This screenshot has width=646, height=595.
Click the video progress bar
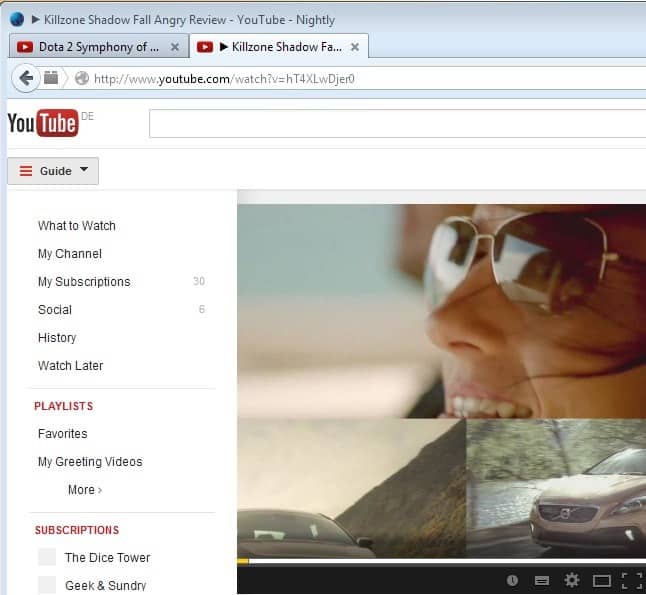440,561
